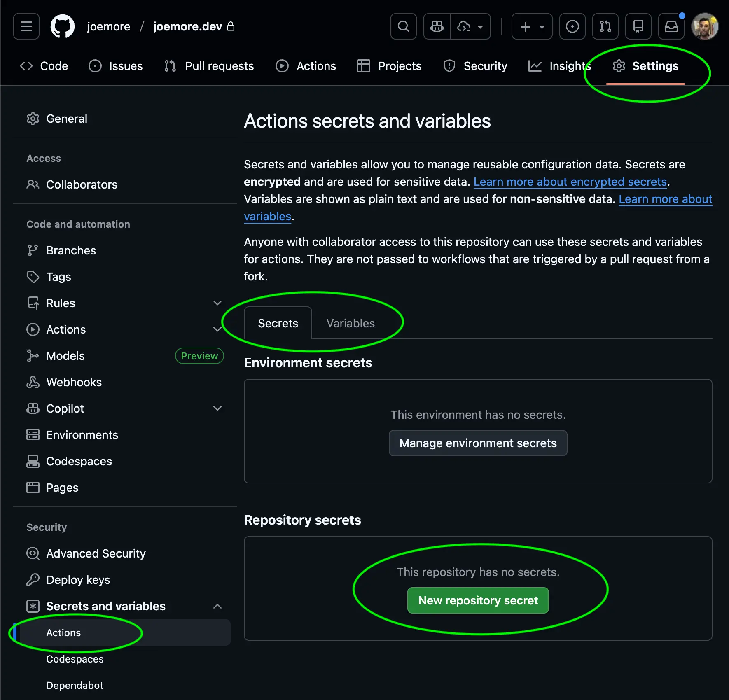Expand the Copilot sidebar section
The width and height of the screenshot is (729, 700).
click(217, 408)
